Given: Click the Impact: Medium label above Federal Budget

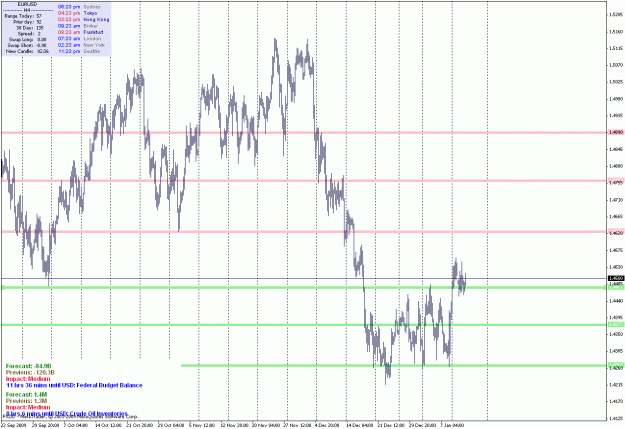Looking at the screenshot, I should [28, 379].
